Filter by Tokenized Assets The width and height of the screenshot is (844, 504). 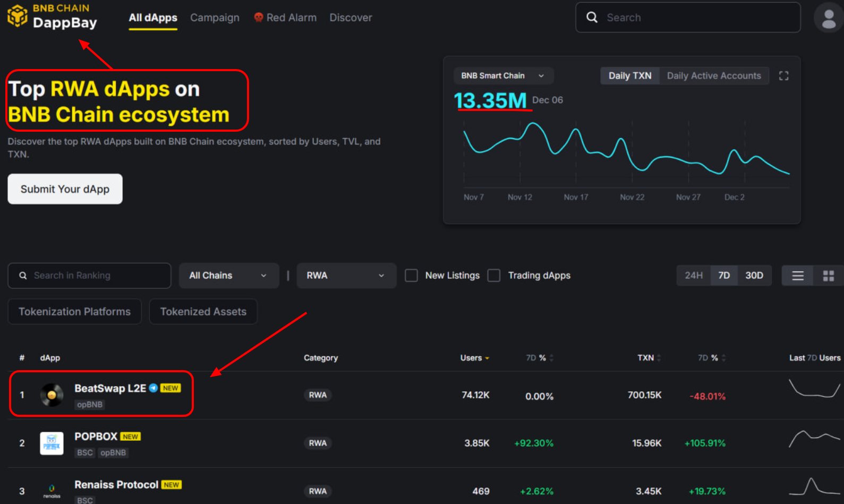(x=203, y=312)
